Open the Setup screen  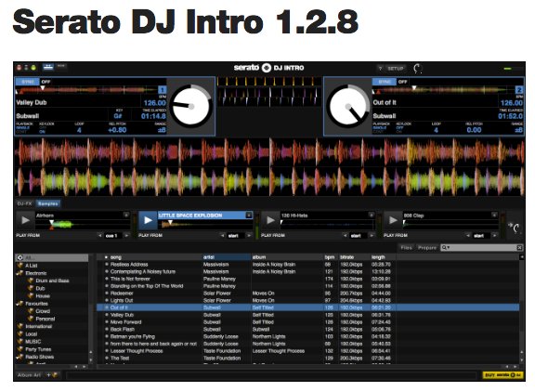[395, 69]
